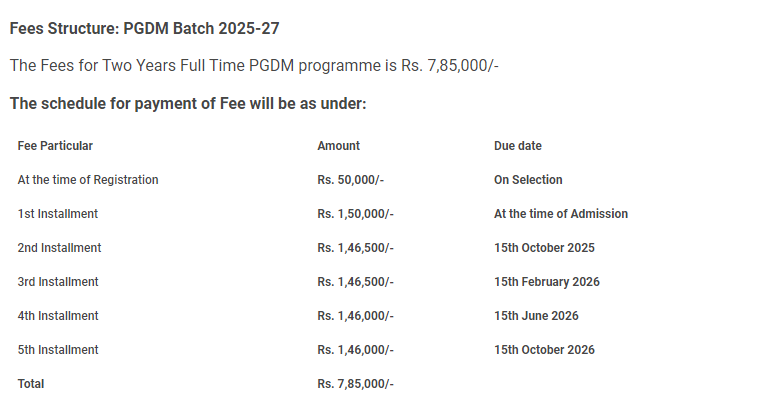Click the At the time of Registration cell

pos(88,180)
